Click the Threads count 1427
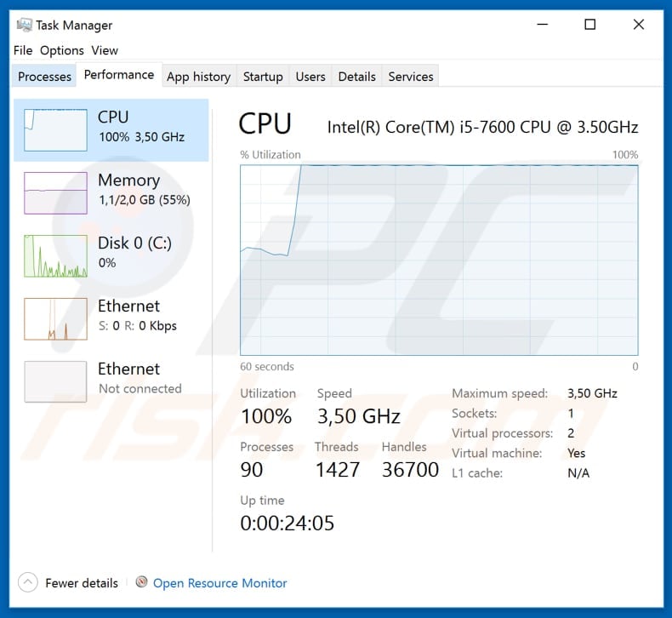Screen dimensions: 672x618 tap(338, 470)
